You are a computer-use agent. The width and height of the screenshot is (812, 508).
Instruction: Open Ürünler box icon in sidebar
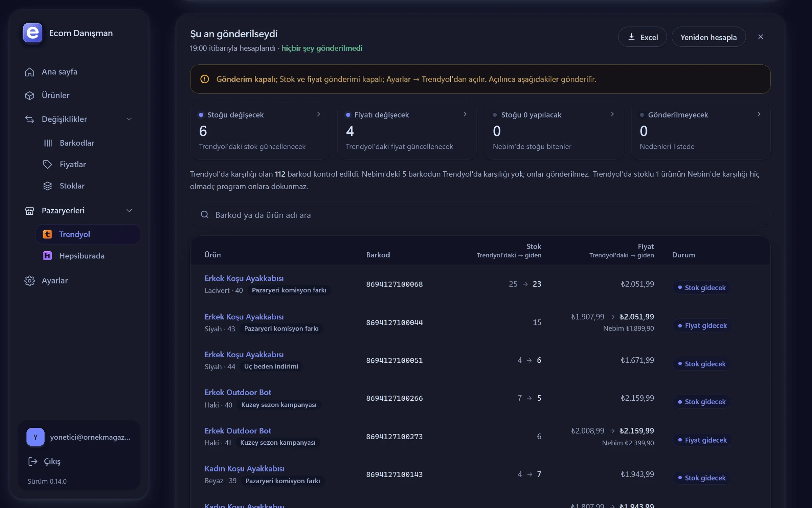pyautogui.click(x=29, y=96)
